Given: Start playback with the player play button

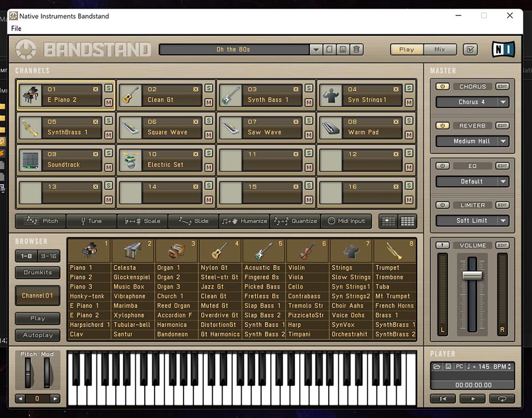Looking at the screenshot, I should pos(473,399).
